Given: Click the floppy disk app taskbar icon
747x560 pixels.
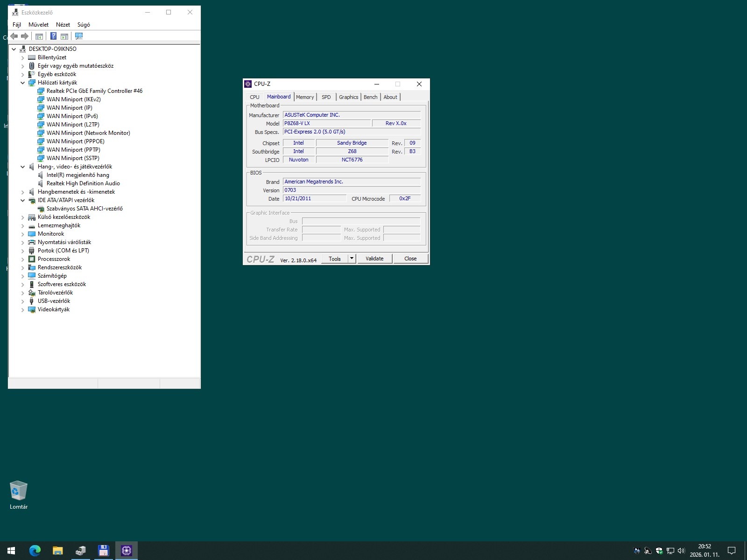Looking at the screenshot, I should [103, 551].
